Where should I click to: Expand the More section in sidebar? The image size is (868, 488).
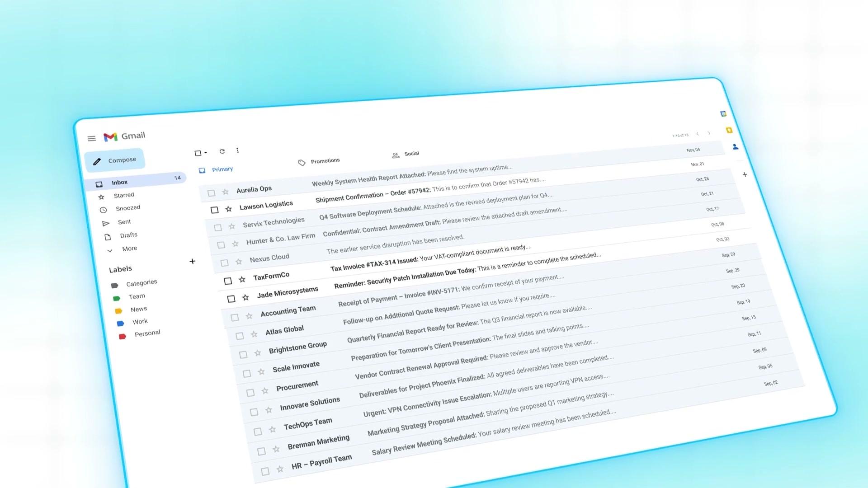(123, 249)
